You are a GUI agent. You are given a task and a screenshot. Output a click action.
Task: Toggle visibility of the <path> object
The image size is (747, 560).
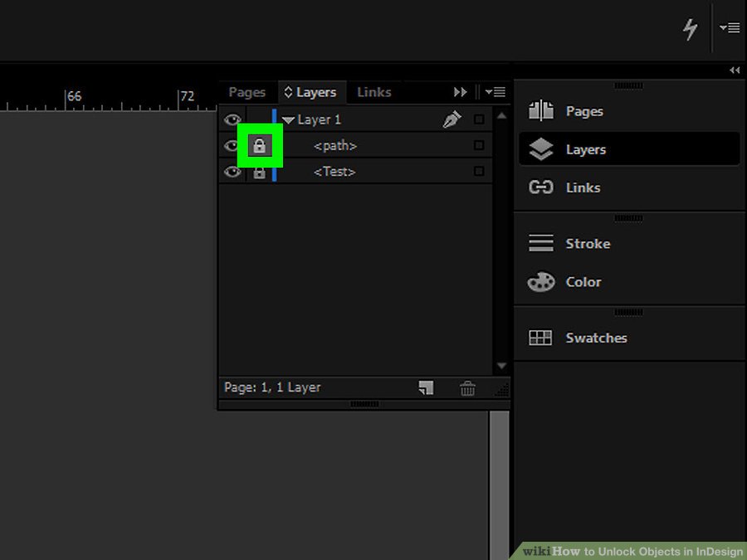pyautogui.click(x=232, y=146)
